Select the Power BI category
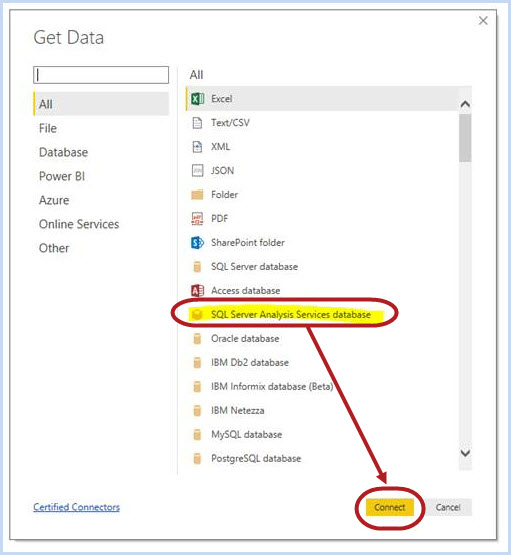The height and width of the screenshot is (555, 511). [62, 176]
